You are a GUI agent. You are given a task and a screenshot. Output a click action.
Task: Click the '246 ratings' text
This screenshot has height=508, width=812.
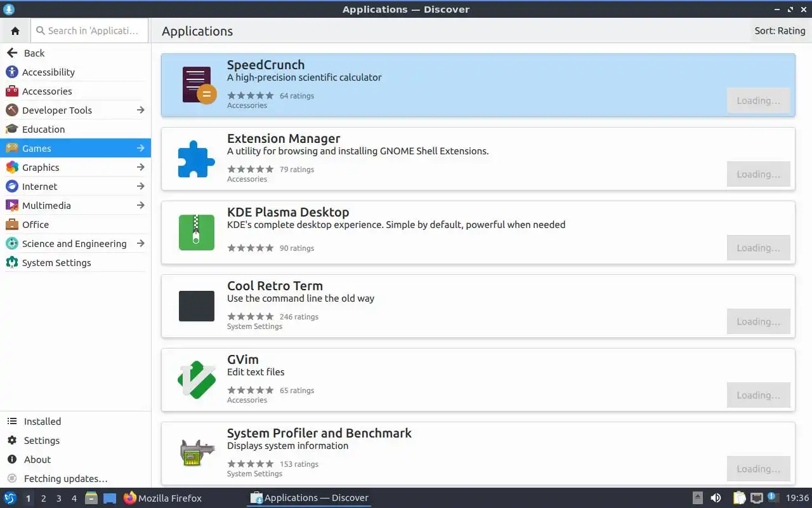299,316
